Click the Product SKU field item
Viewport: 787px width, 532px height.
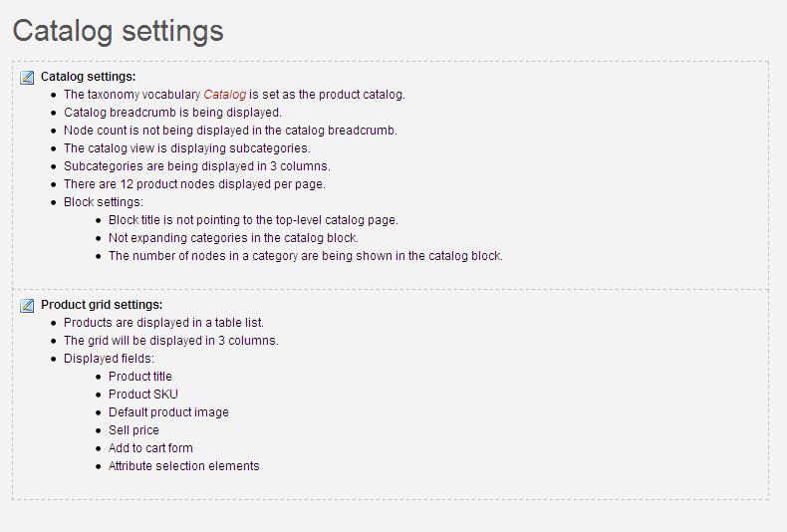coord(143,395)
